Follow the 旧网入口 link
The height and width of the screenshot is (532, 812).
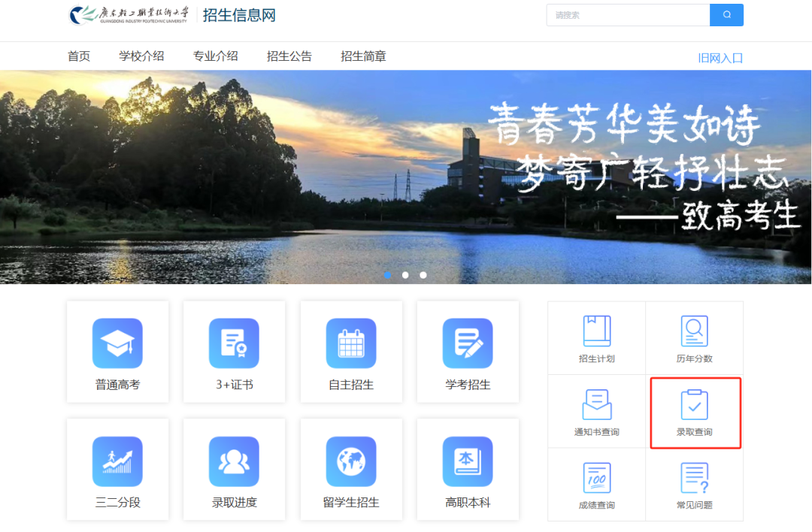tap(720, 58)
